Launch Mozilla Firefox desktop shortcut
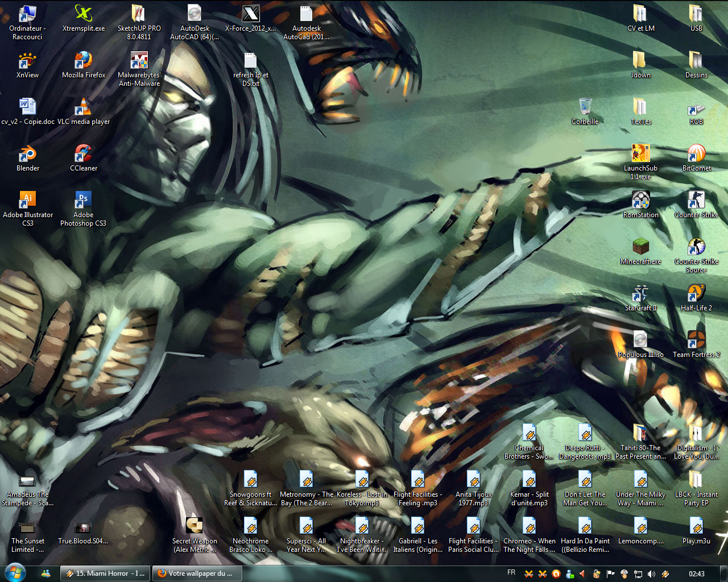 pyautogui.click(x=84, y=65)
